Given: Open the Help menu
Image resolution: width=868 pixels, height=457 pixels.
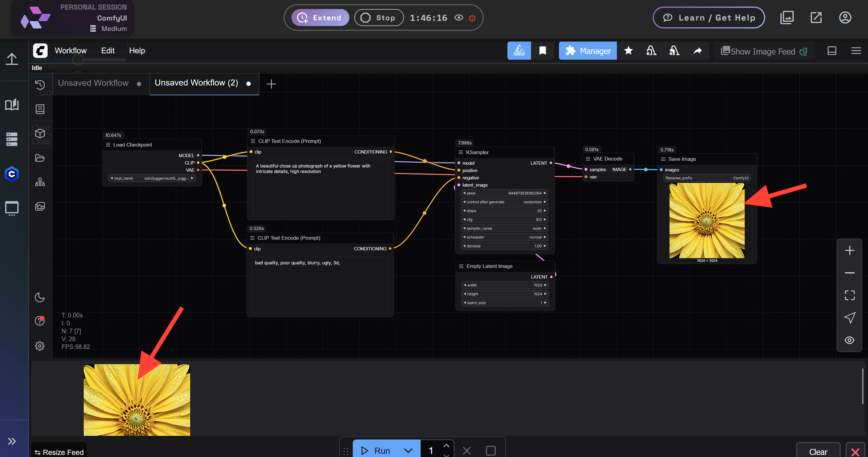Looking at the screenshot, I should pos(137,51).
